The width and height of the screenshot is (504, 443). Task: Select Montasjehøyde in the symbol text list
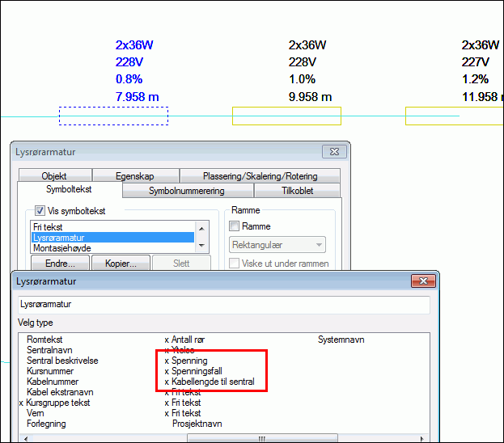(61, 248)
